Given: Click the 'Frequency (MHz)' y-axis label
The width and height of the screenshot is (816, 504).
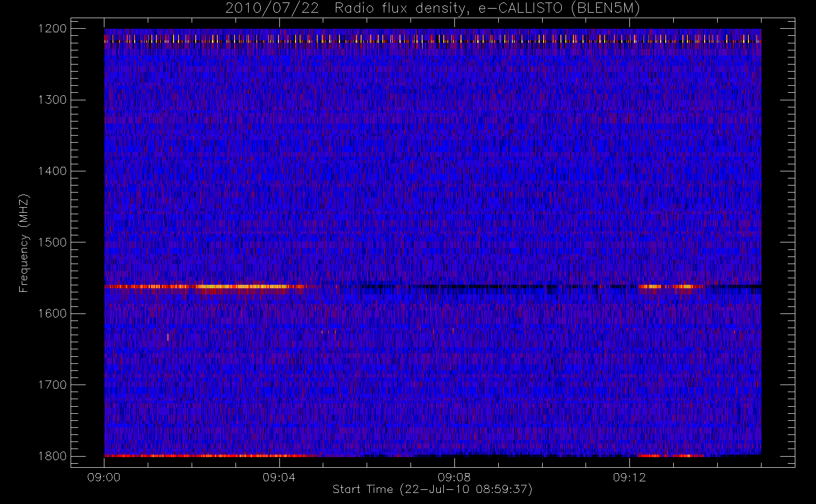Looking at the screenshot, I should 23,243.
